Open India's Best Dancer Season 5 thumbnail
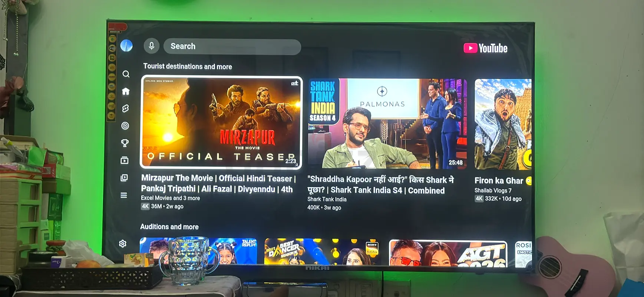Viewport: 644px width, 297px height. click(x=323, y=252)
